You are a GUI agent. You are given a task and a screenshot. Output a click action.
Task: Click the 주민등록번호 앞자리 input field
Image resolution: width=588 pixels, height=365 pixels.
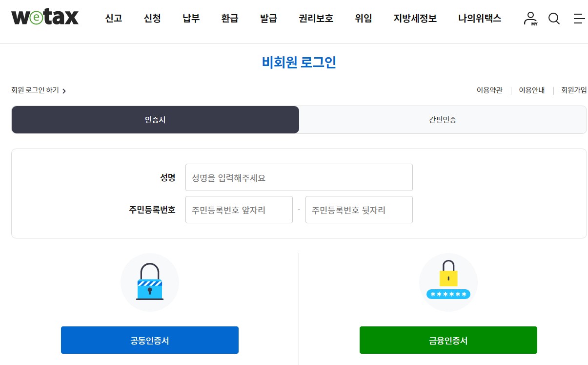pos(239,209)
